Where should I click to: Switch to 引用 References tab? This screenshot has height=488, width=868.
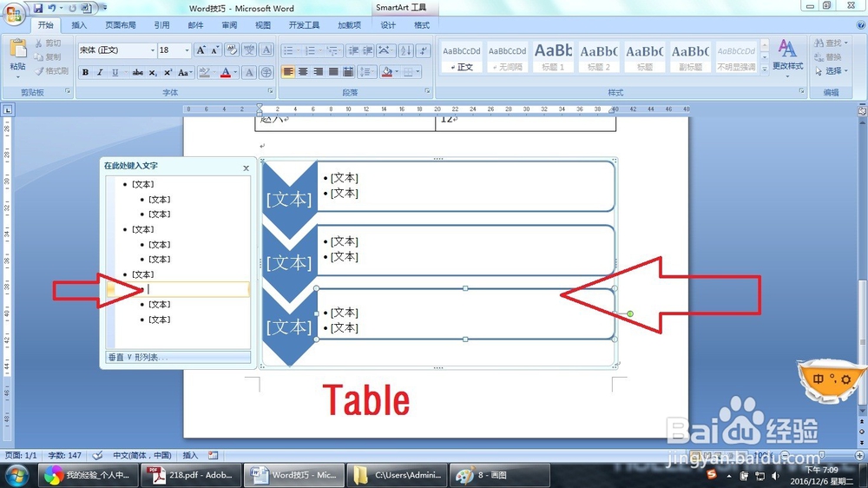(x=161, y=25)
